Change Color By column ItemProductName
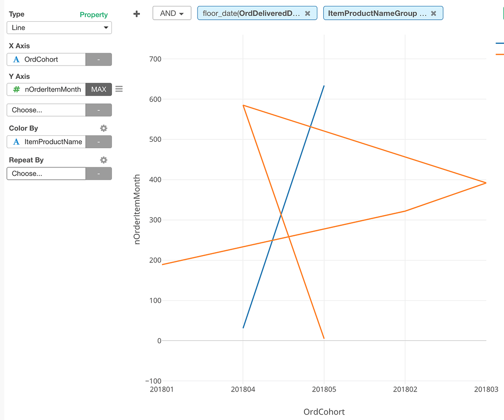The width and height of the screenshot is (504, 420). click(x=46, y=142)
